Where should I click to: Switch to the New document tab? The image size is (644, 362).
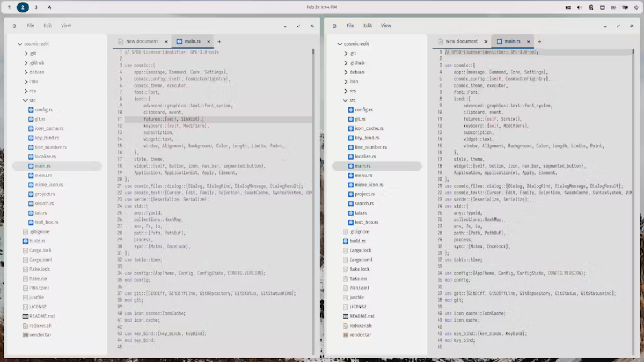coord(142,41)
